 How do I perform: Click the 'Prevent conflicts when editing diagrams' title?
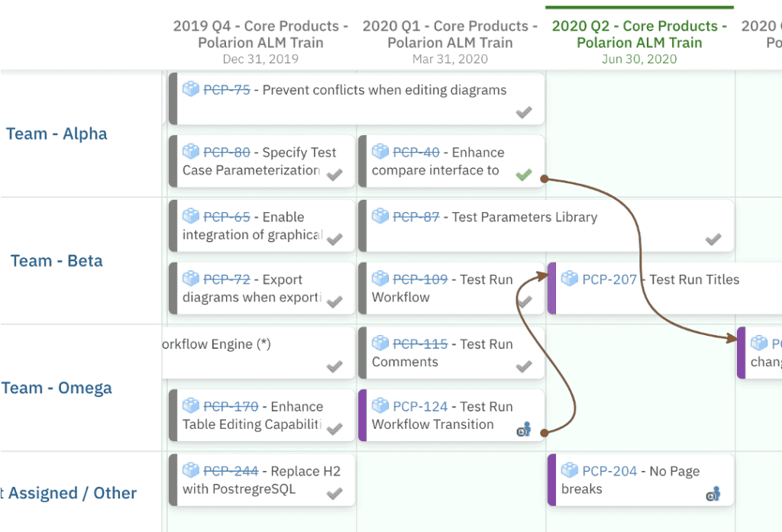(384, 90)
